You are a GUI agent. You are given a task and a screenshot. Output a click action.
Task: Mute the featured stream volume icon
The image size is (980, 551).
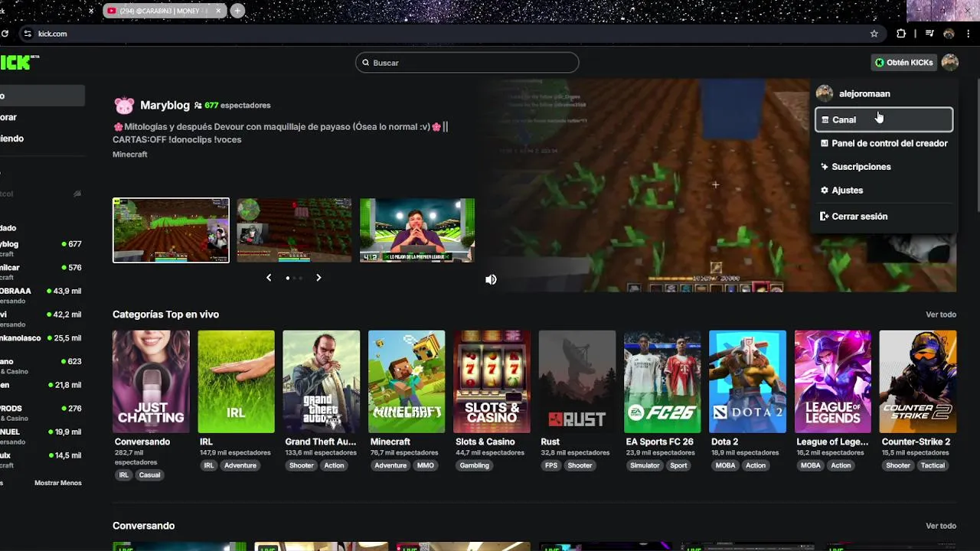[491, 279]
